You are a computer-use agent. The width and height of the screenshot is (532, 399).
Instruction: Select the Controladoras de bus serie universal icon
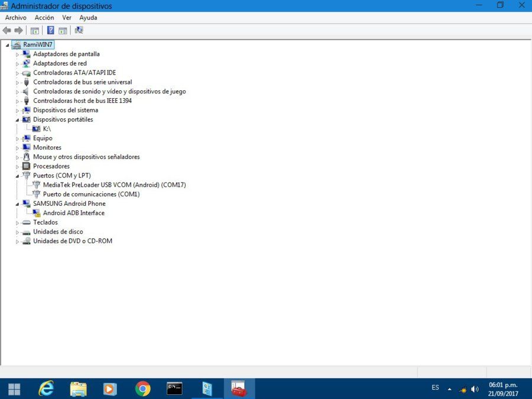pos(27,82)
